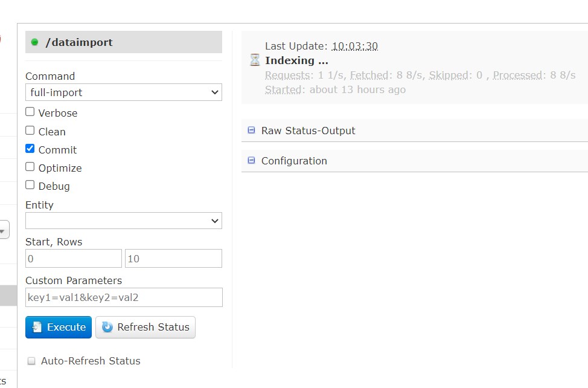
Task: Enable the Verbose checkbox
Action: click(30, 112)
